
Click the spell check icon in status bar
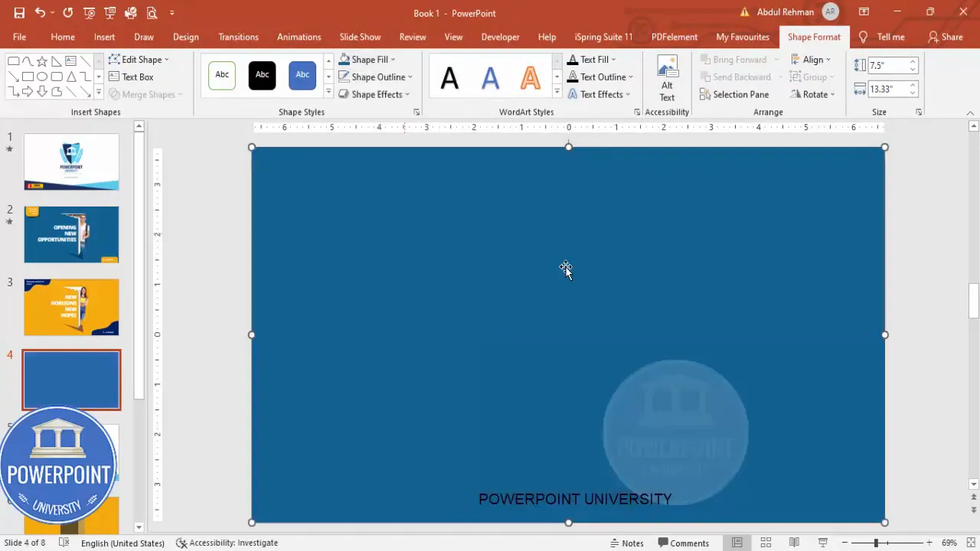[x=64, y=543]
